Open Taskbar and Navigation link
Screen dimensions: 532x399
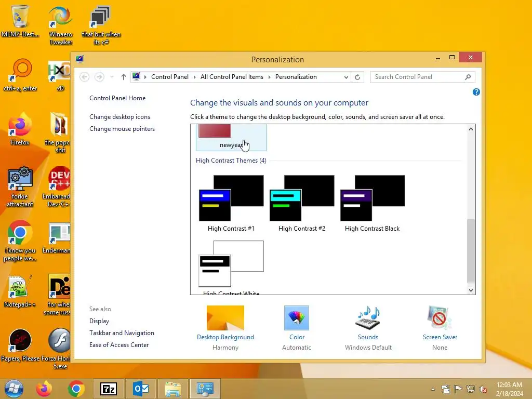tap(122, 333)
